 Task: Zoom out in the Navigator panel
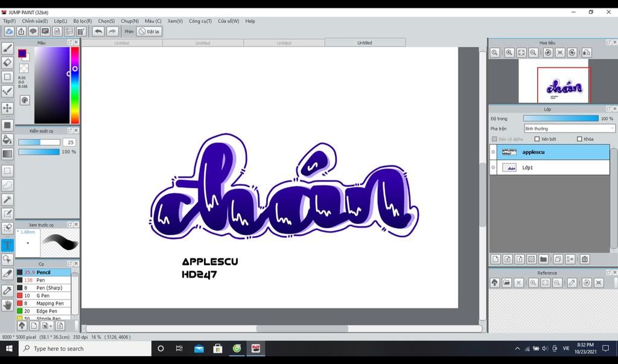pyautogui.click(x=534, y=53)
